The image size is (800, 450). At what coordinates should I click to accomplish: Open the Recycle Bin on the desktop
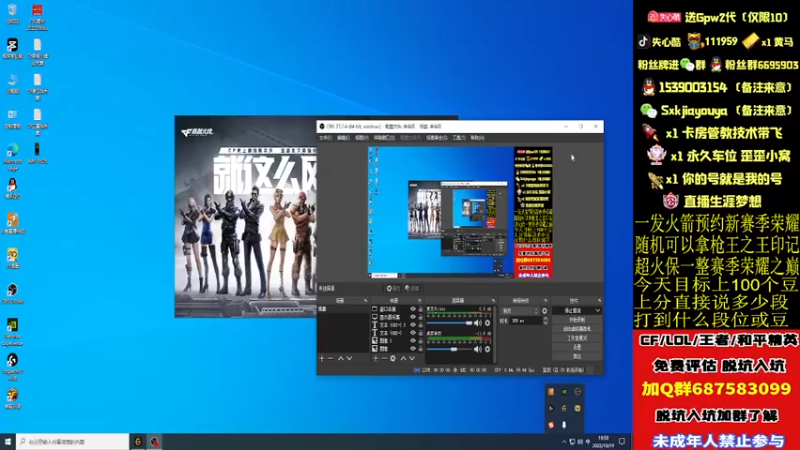pos(12,14)
